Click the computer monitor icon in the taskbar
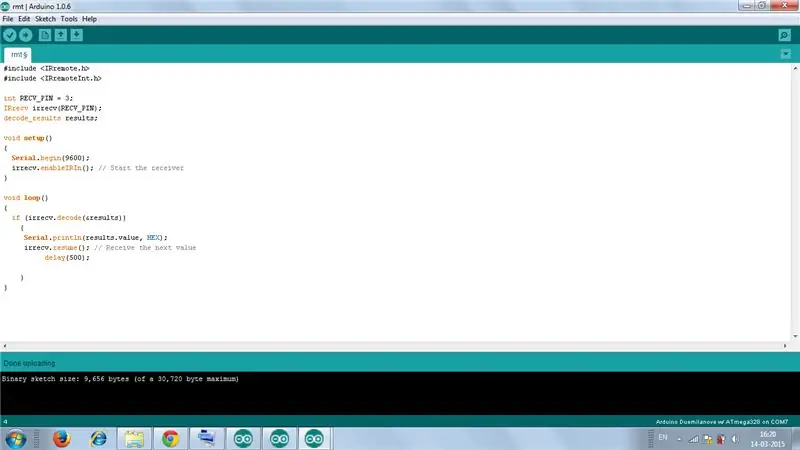Image resolution: width=800 pixels, height=450 pixels. tap(207, 439)
